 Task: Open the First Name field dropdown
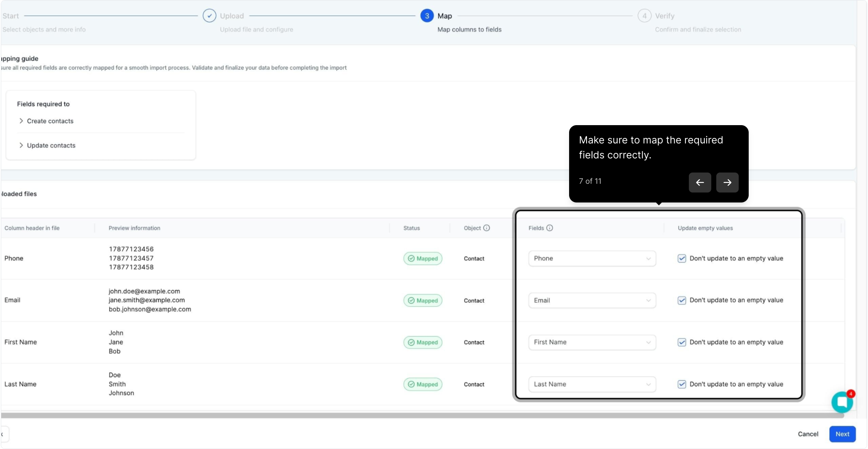(592, 342)
